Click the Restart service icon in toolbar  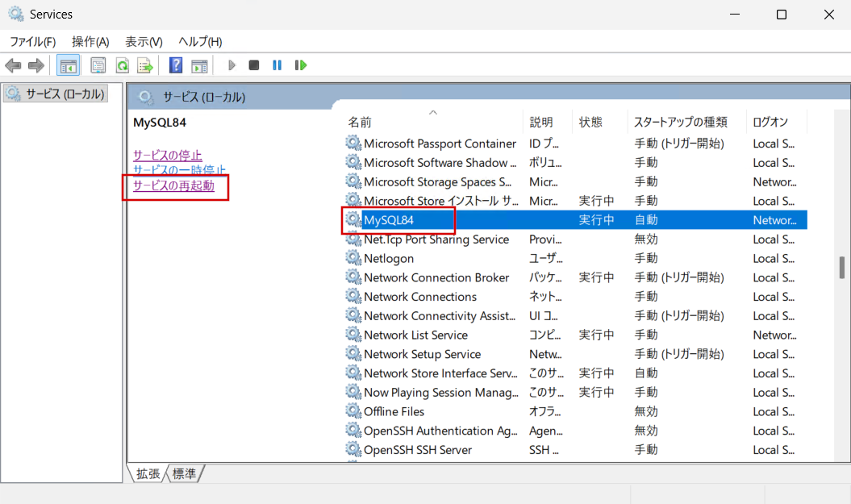tap(300, 65)
